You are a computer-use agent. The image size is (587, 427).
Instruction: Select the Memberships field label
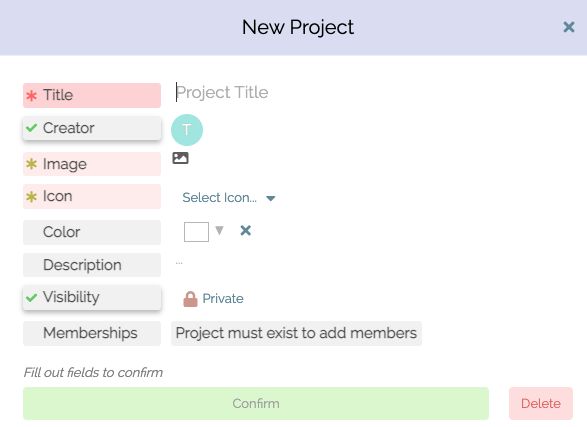point(92,333)
